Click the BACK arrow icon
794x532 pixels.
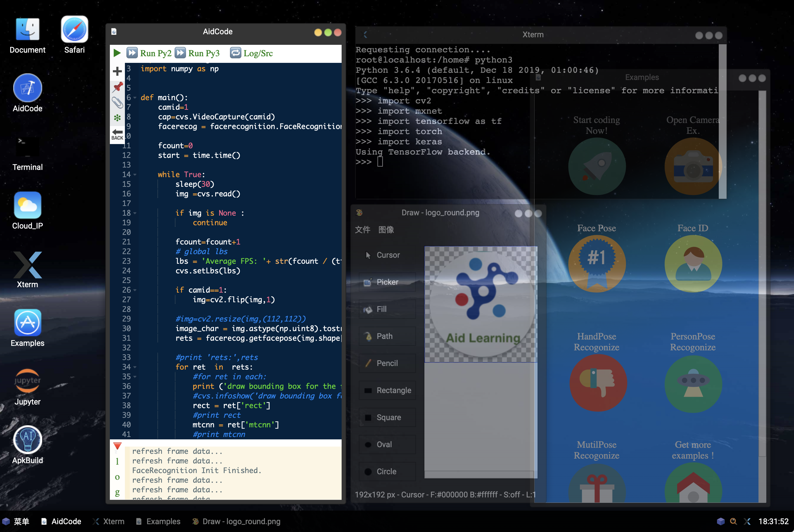coord(117,134)
